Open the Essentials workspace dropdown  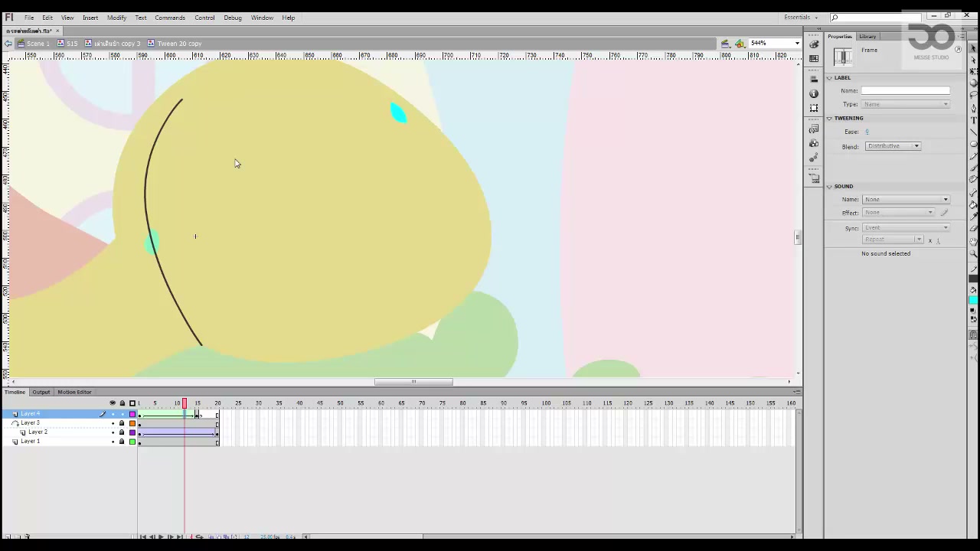tap(801, 18)
